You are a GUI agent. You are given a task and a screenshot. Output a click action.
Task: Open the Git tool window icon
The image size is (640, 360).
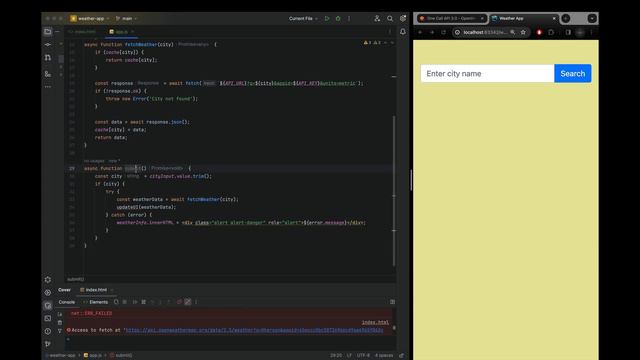(48, 344)
